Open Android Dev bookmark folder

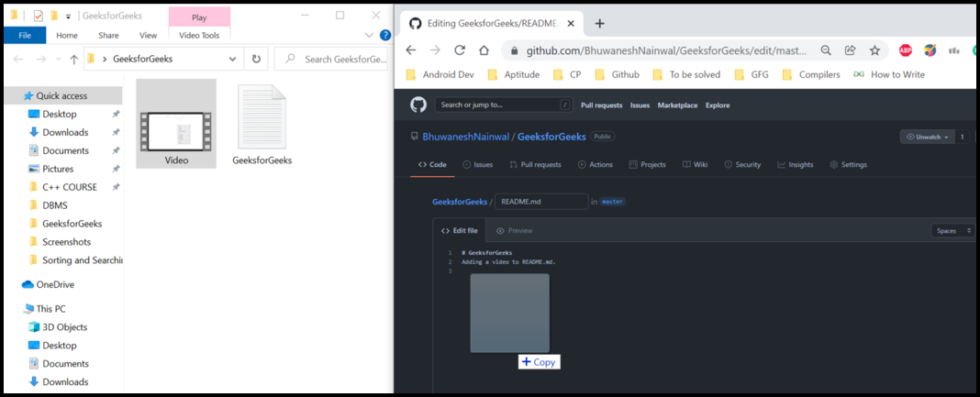click(x=440, y=74)
